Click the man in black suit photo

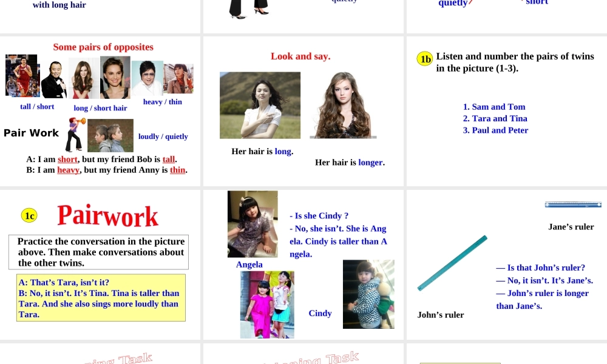click(53, 79)
